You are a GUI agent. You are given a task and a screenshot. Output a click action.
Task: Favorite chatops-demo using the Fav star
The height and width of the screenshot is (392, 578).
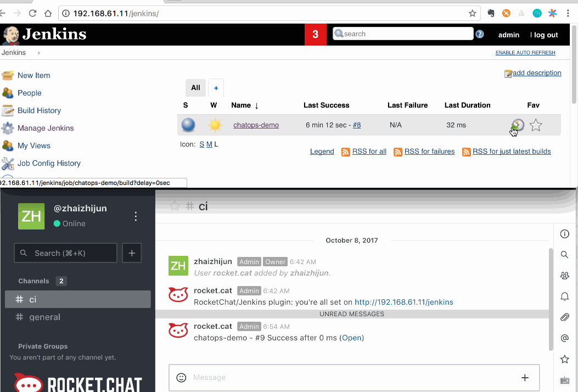coord(536,125)
